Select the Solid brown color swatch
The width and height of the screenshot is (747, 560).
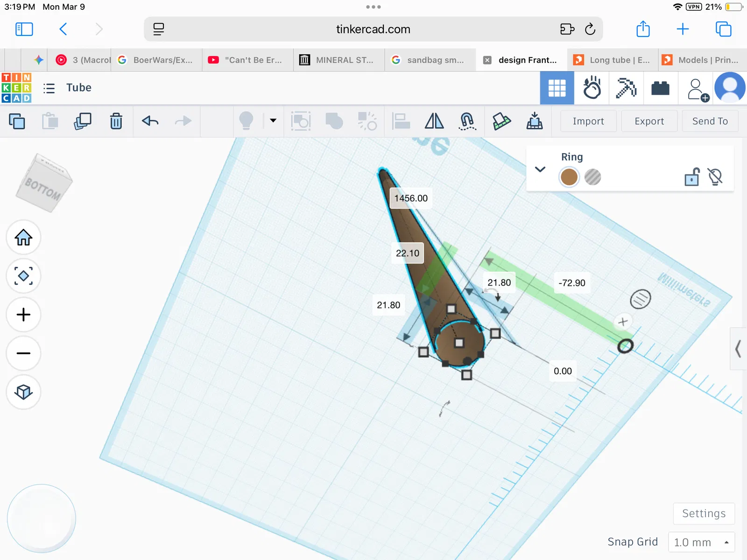[x=569, y=177]
